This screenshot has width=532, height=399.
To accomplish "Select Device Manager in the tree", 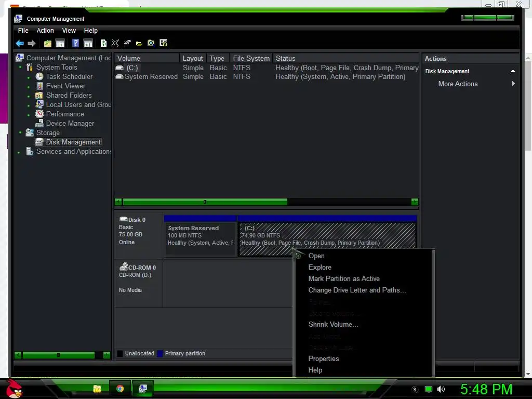I will [70, 124].
